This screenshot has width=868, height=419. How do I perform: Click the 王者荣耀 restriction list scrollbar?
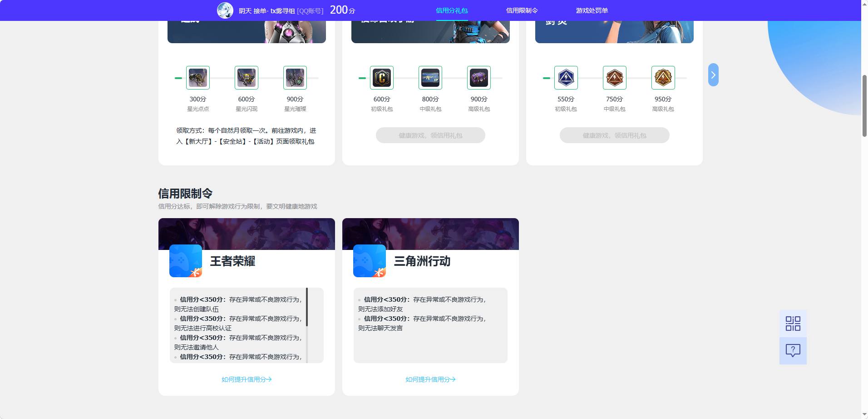pos(307,307)
